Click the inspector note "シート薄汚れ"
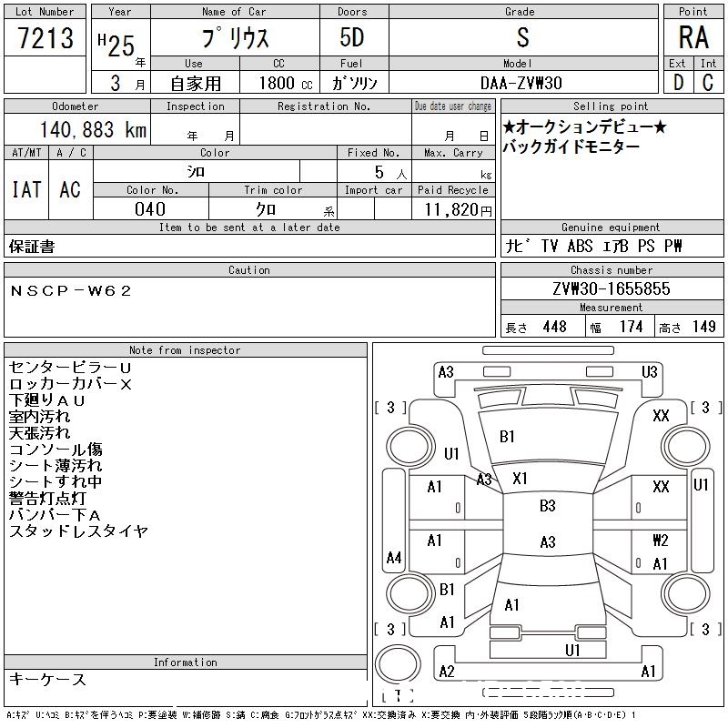Screen dimensions: 728x728 tap(56, 465)
